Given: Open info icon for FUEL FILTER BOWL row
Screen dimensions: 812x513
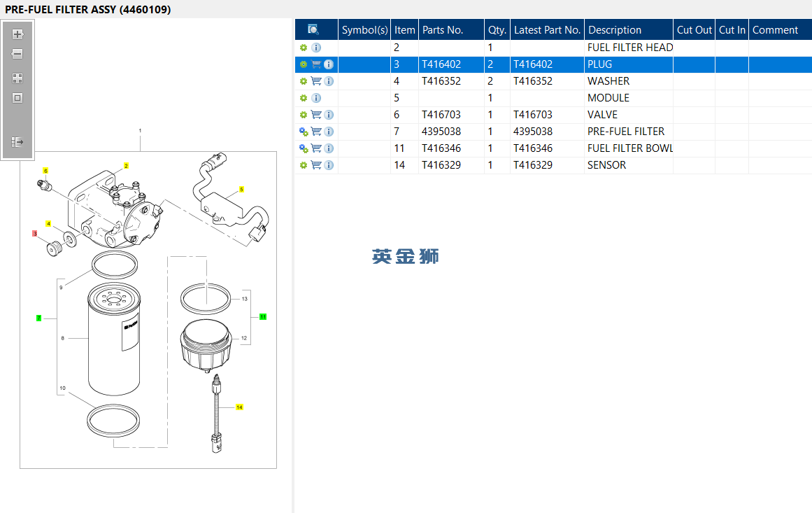Looking at the screenshot, I should coord(328,148).
